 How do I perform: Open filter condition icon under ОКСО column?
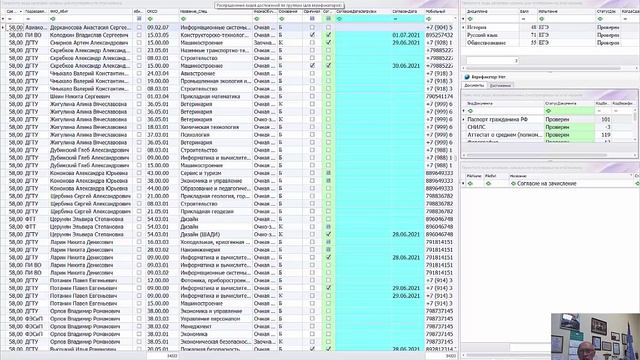150,19
